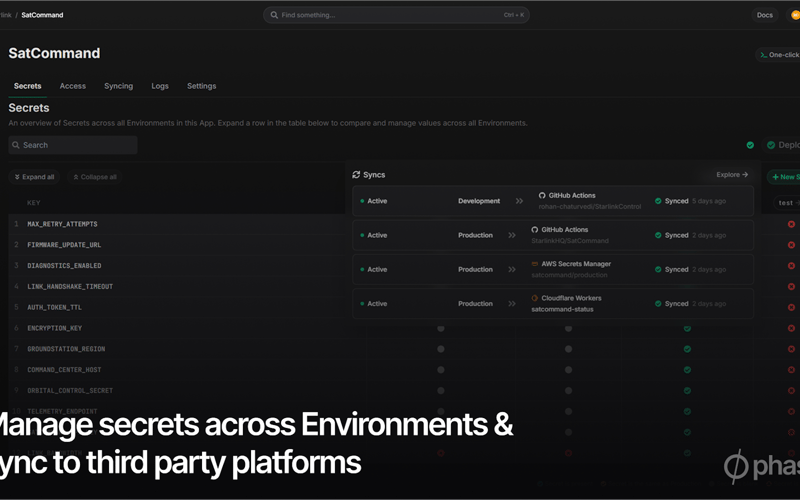Click the red missing icon in MAX_RETRY_ATTEMPTS row
The height and width of the screenshot is (500, 800).
(x=791, y=224)
